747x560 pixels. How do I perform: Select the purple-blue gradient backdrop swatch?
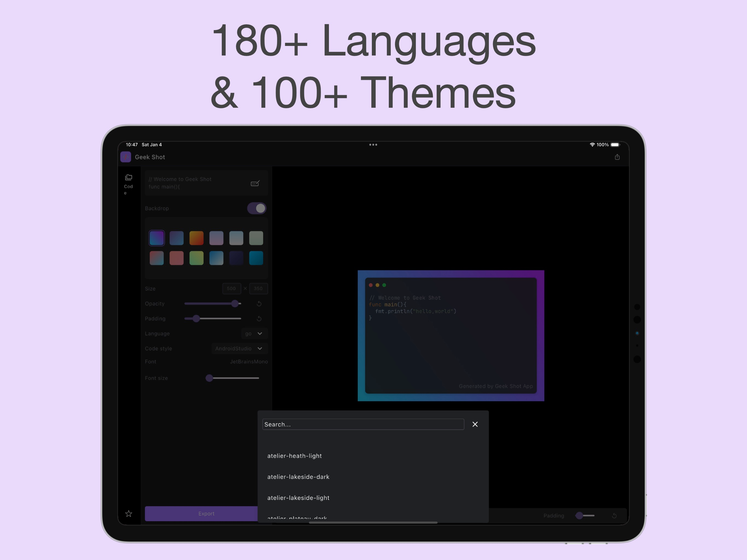157,238
